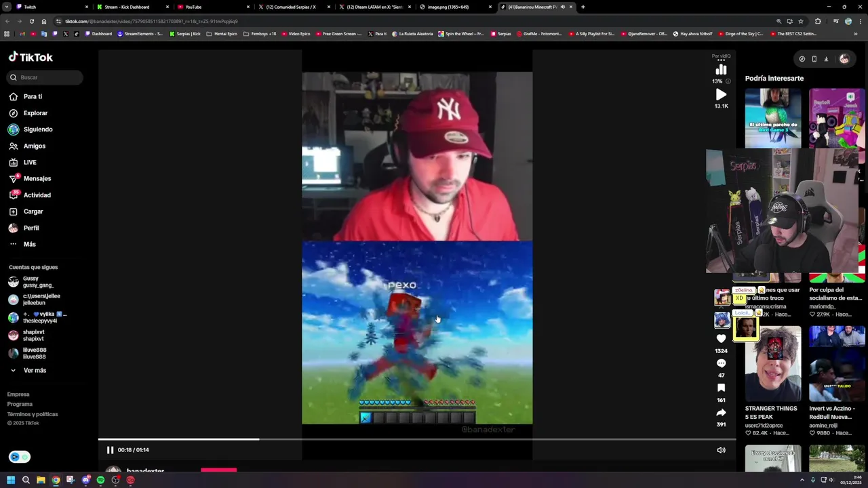
Task: Open the Para ti feed
Action: point(33,96)
